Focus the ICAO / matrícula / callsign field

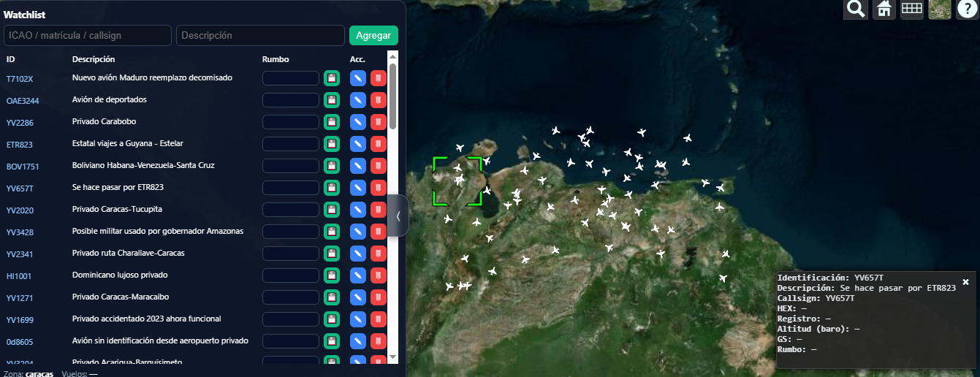88,36
